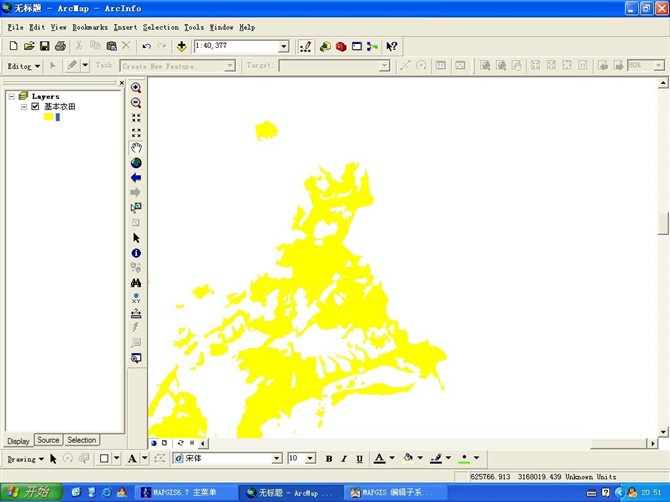Open the Go To XY tool

pyautogui.click(x=136, y=298)
